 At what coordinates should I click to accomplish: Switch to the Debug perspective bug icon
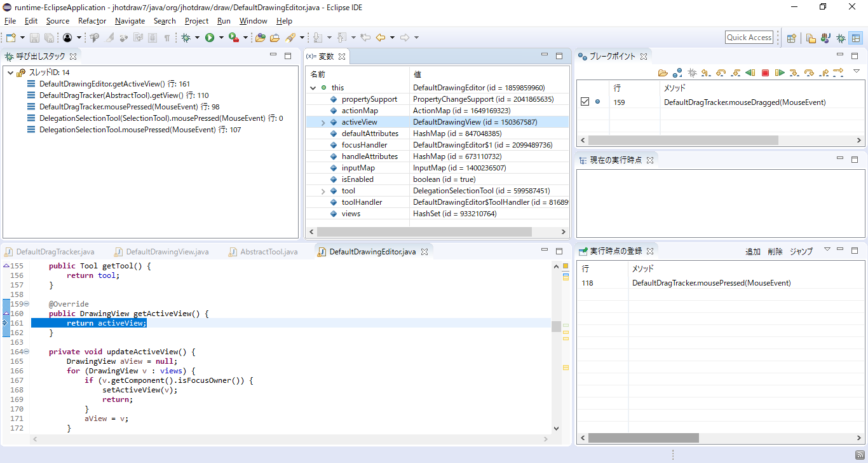[841, 38]
